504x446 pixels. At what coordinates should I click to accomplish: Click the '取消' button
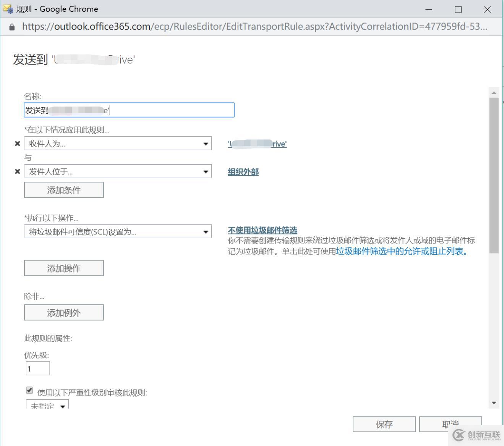coord(451,424)
